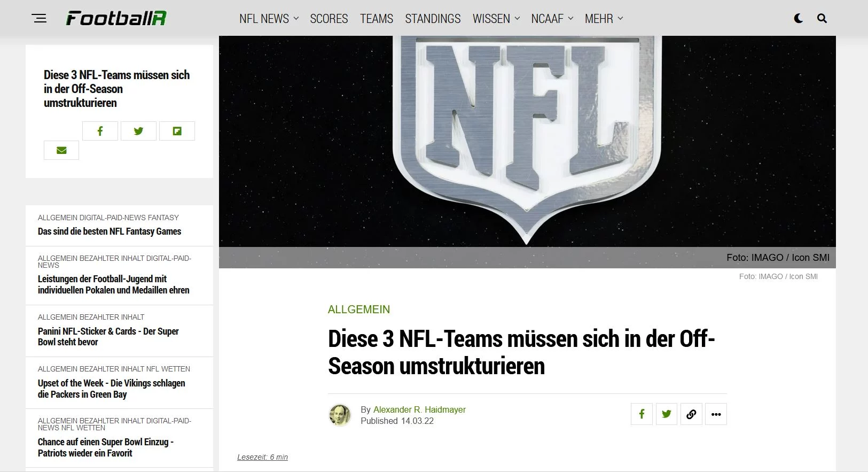Image resolution: width=868 pixels, height=472 pixels.
Task: Share by email in sidebar card
Action: pos(61,150)
